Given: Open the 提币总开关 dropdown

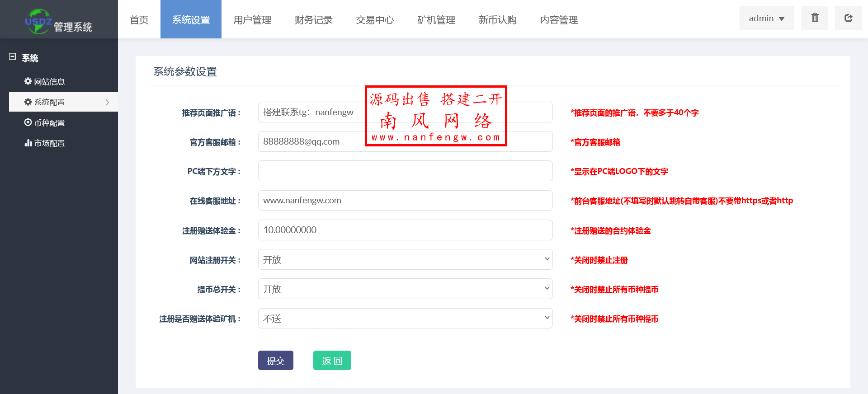Looking at the screenshot, I should (x=405, y=289).
